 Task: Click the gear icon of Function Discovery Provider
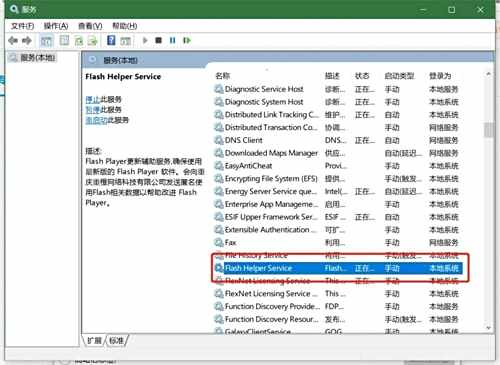click(219, 306)
